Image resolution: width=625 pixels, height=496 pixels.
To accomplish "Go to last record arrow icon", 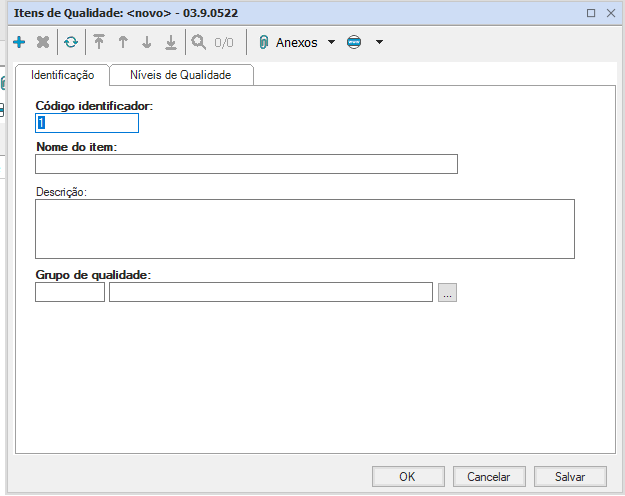I will click(171, 43).
